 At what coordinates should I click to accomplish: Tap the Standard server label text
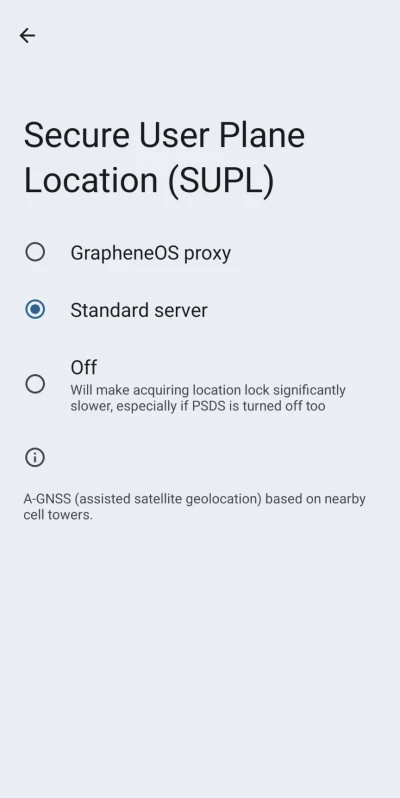(x=139, y=310)
